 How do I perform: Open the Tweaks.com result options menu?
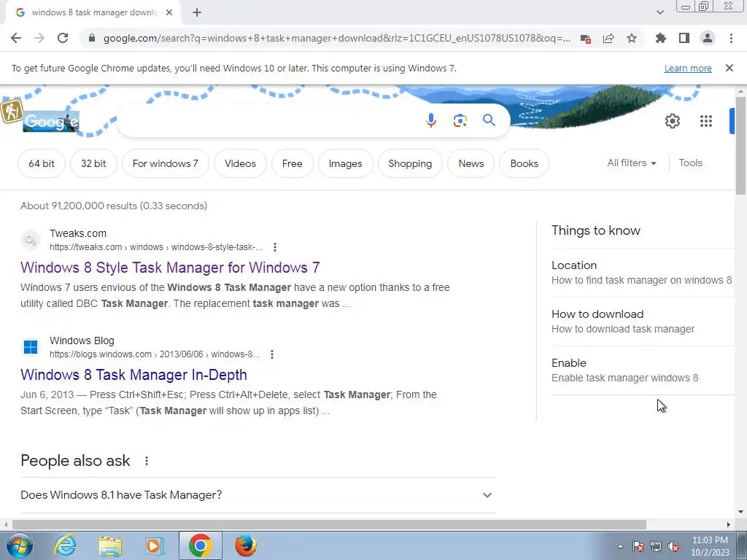[275, 247]
